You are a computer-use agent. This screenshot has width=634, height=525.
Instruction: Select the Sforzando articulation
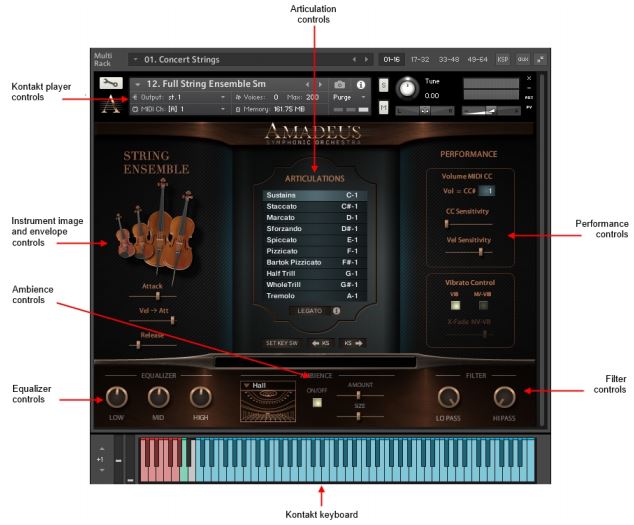click(315, 229)
